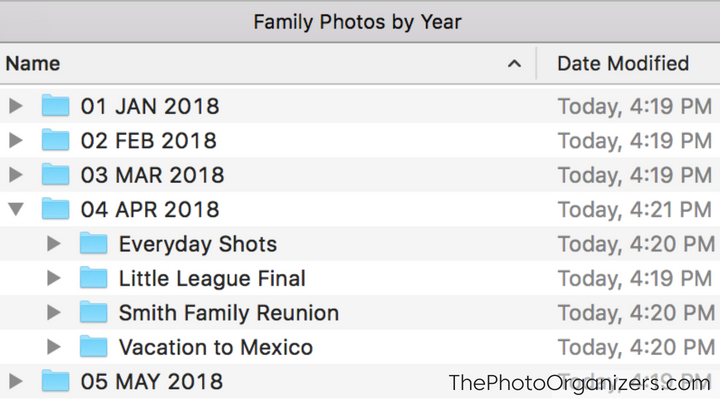This screenshot has height=400, width=720.
Task: Expand the Vacation to Mexico subfolder
Action: pos(54,347)
